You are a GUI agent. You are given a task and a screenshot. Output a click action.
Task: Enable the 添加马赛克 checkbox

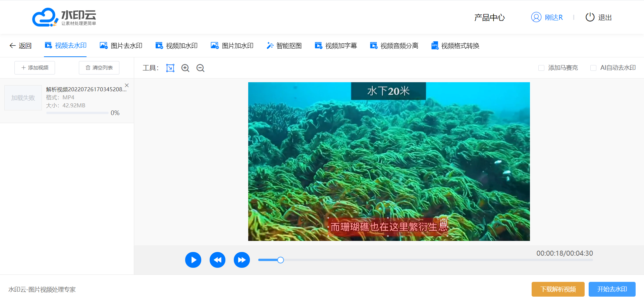point(541,68)
